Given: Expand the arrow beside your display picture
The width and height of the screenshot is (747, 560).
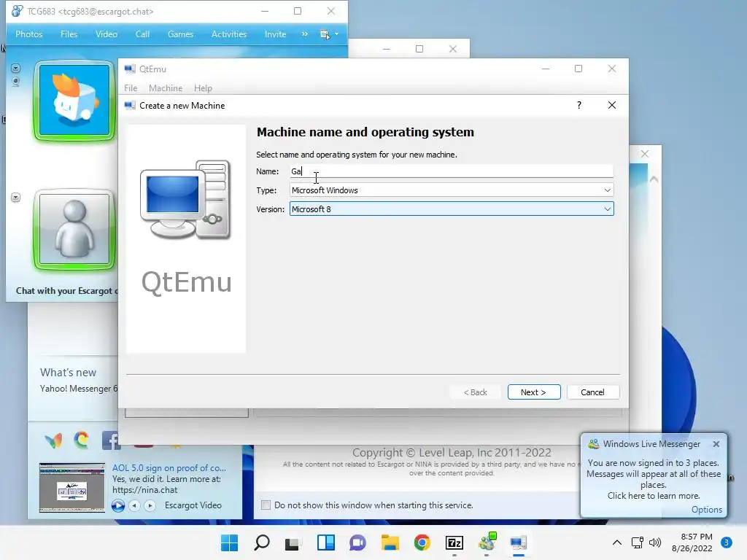Looking at the screenshot, I should pos(16,197).
